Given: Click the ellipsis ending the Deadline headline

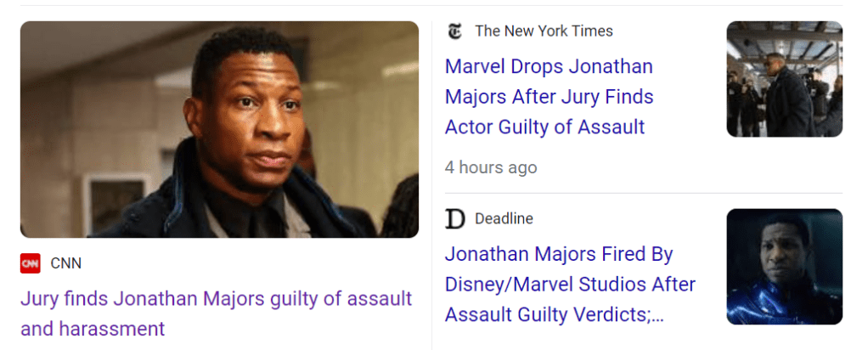Looking at the screenshot, I should point(654,315).
